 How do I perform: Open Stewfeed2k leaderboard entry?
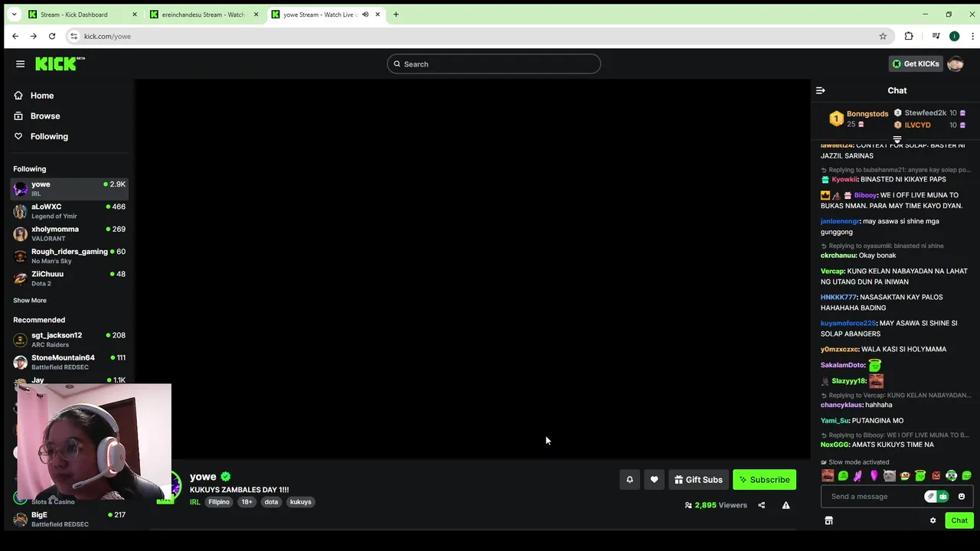[930, 113]
